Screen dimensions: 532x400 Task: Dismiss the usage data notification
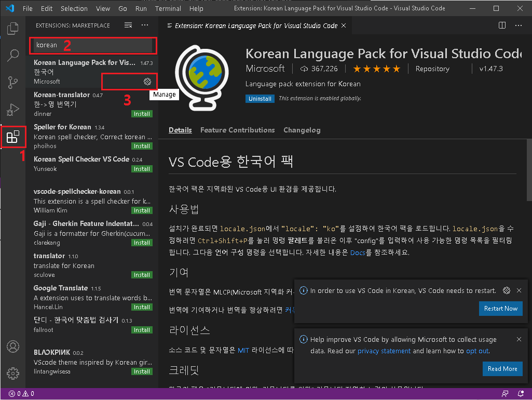click(x=519, y=339)
